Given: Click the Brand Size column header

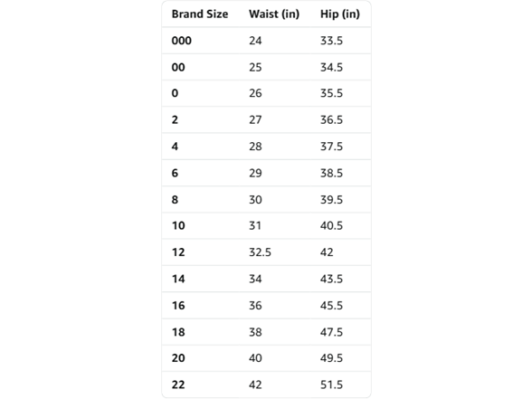Looking at the screenshot, I should tap(200, 14).
